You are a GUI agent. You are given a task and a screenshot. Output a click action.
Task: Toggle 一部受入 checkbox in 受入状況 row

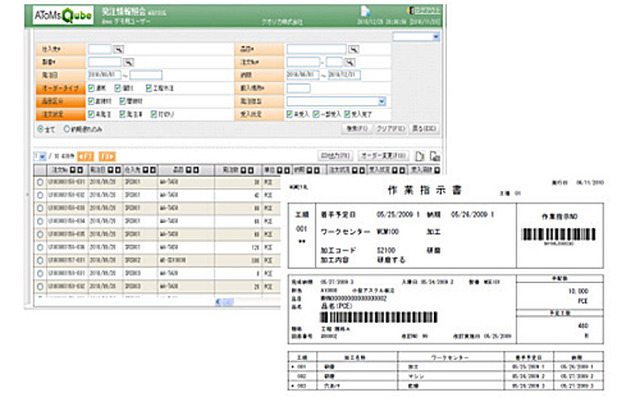(316, 114)
